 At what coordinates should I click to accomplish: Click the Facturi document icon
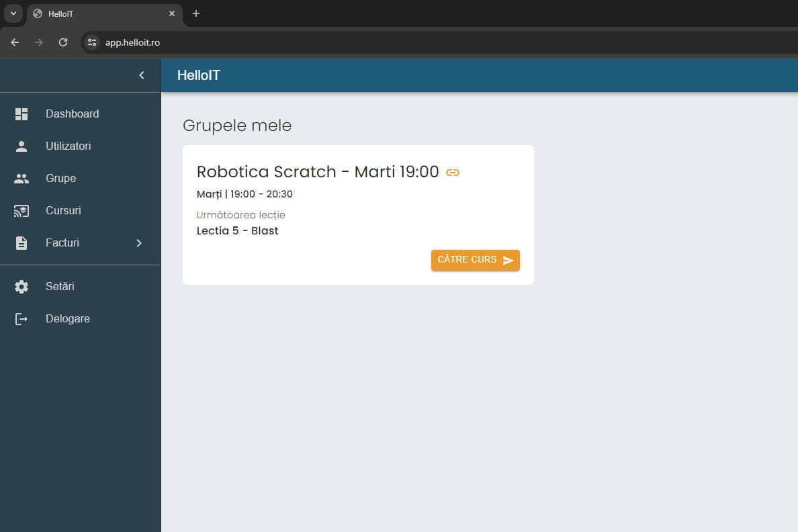coord(21,243)
